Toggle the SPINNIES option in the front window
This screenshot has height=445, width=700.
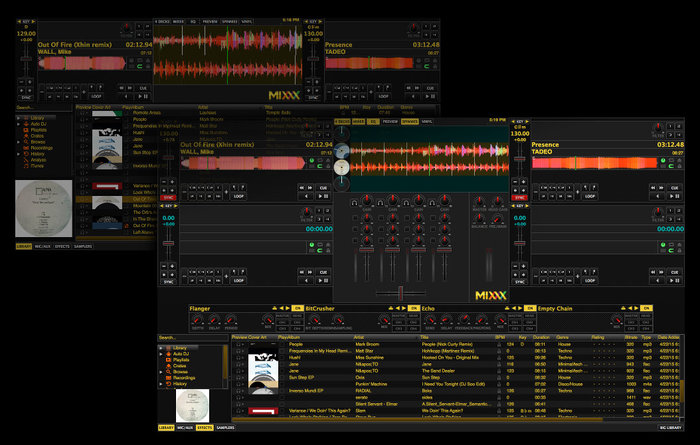[x=410, y=121]
